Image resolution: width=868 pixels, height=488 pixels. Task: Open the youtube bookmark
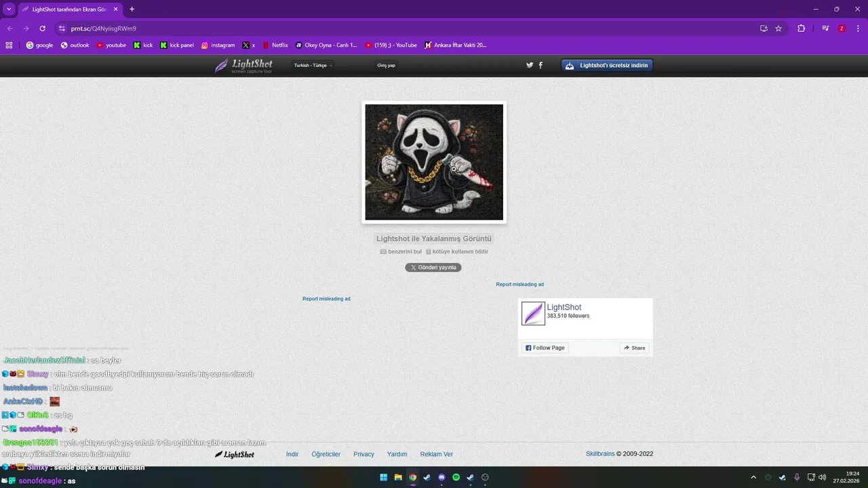(x=111, y=45)
